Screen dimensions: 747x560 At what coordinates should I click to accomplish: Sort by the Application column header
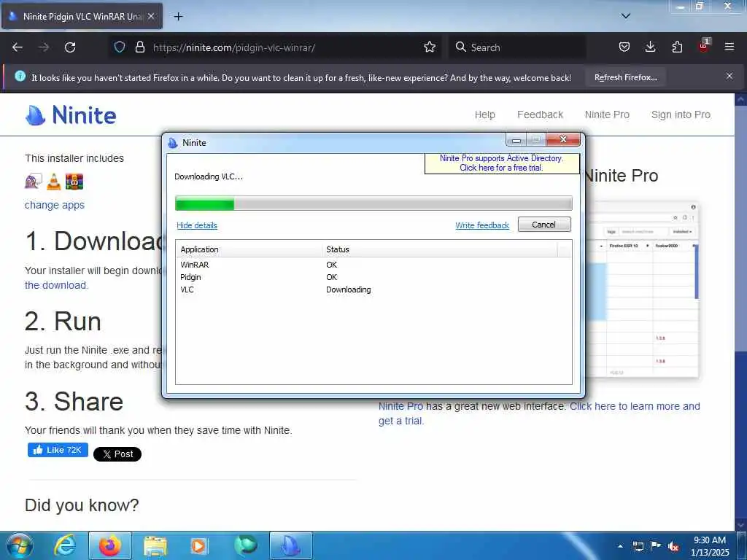pos(249,249)
